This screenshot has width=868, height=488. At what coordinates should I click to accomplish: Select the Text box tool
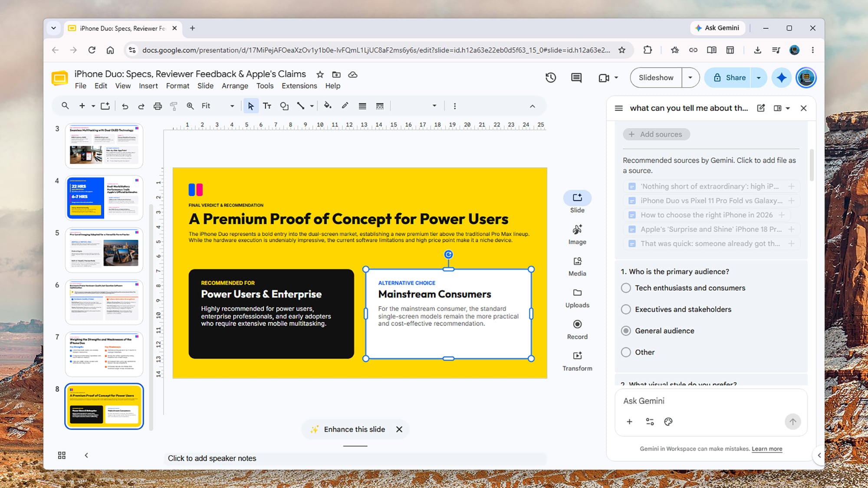point(267,106)
